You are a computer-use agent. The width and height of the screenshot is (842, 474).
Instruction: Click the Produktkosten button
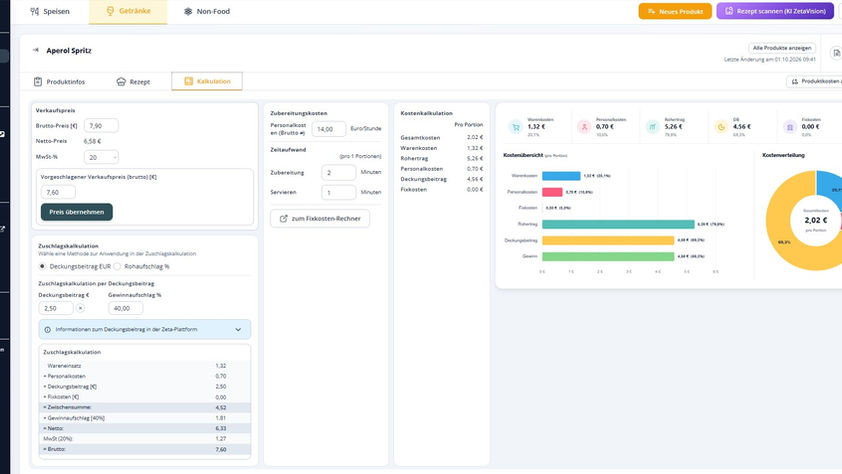click(x=814, y=81)
